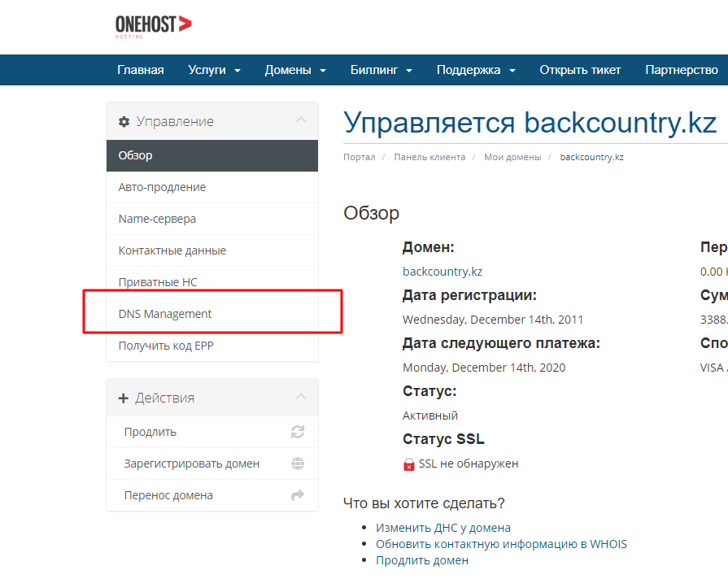The image size is (728, 579).
Task: Click the registration date Wednesday, December 14th, 2011
Action: (x=493, y=320)
